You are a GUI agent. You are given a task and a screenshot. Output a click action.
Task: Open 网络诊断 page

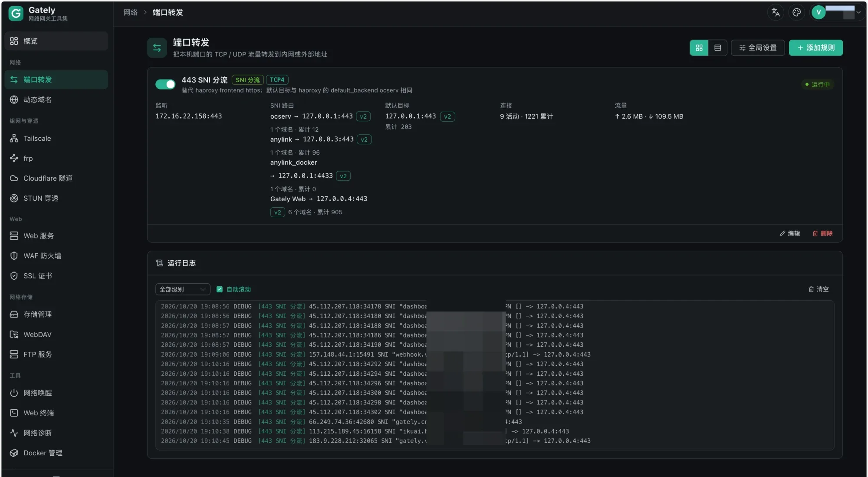pos(56,433)
